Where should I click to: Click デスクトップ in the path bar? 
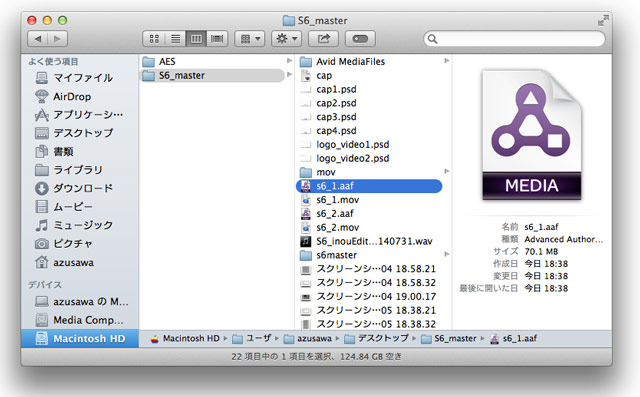coord(376,339)
